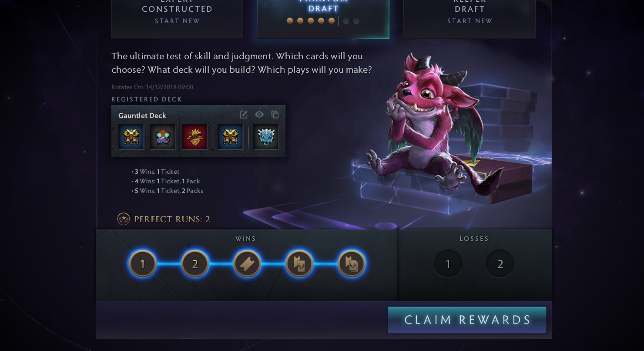
Task: Toggle the deck preview eye icon
Action: pyautogui.click(x=259, y=115)
